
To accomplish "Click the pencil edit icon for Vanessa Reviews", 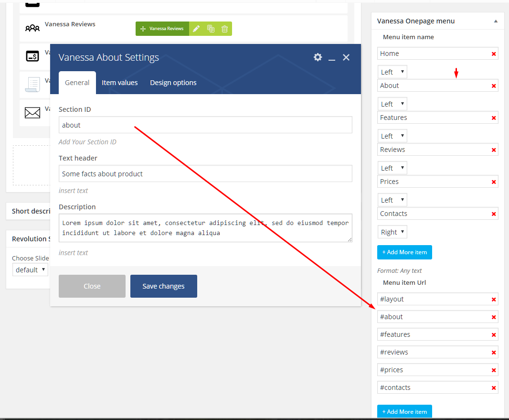I will (x=196, y=29).
